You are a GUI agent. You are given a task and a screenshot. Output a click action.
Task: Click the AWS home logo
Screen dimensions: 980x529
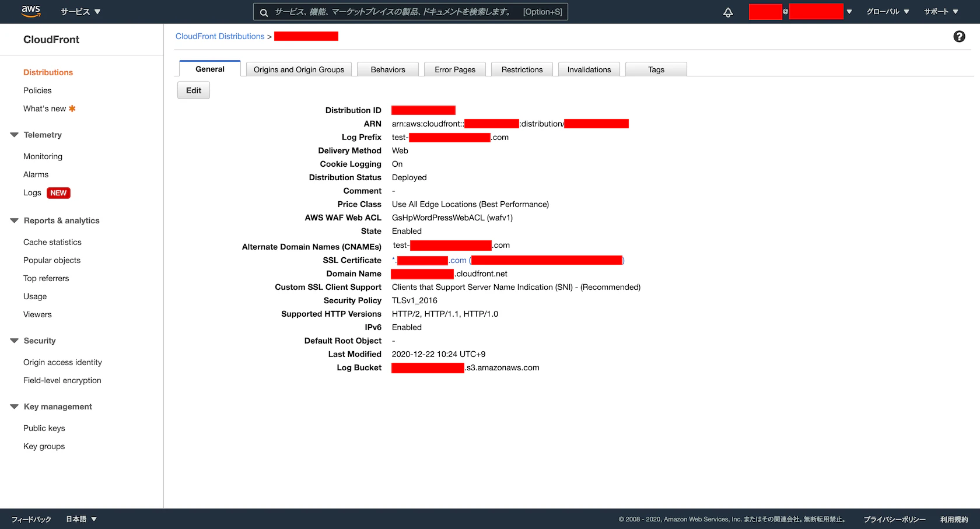coord(30,11)
